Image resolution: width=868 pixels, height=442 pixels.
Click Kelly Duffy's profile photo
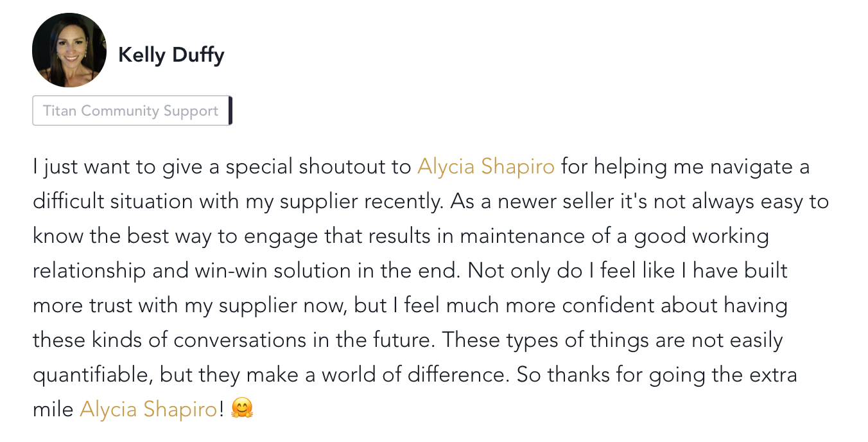coord(69,50)
